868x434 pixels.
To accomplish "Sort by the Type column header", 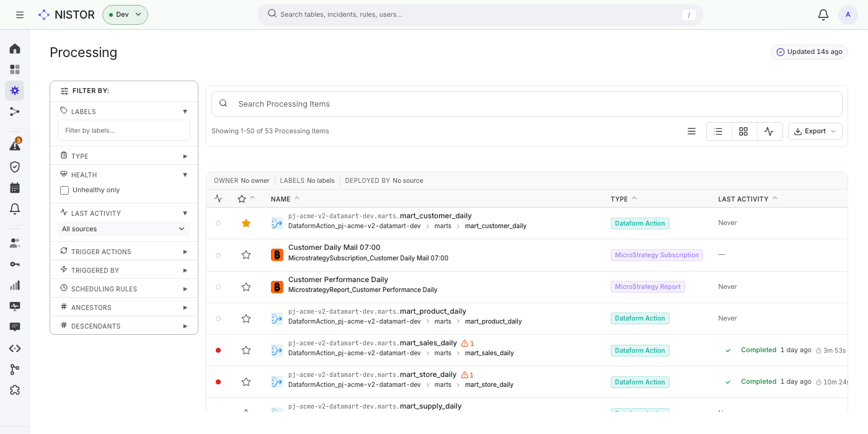I will pos(624,199).
